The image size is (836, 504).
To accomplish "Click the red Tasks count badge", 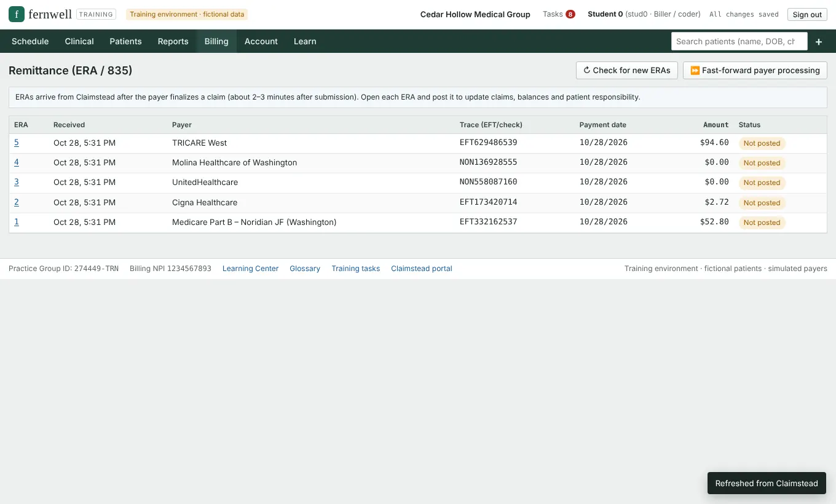I will 570,14.
